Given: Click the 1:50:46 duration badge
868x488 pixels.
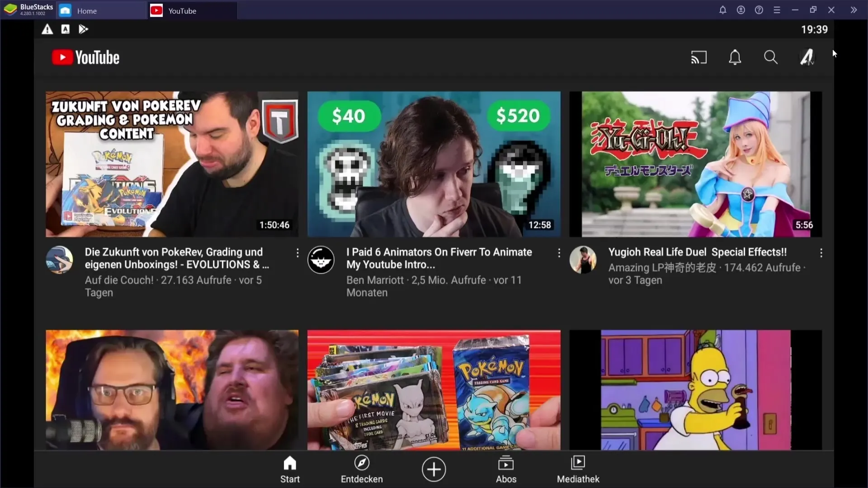Looking at the screenshot, I should click(x=274, y=225).
